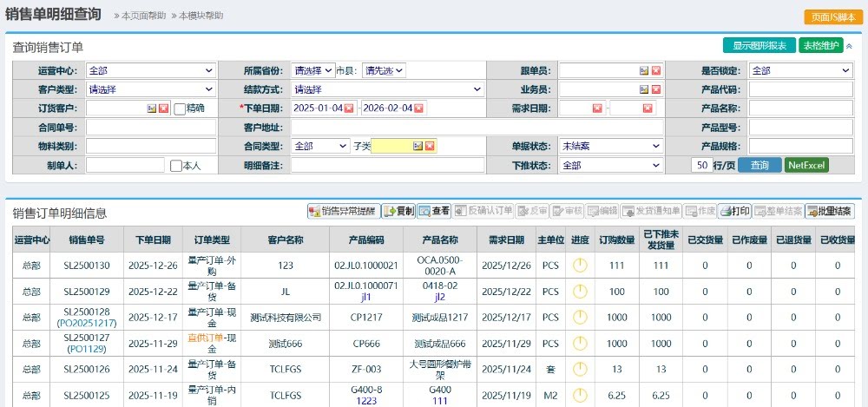
Task: Open the 单据状态 dropdown
Action: 610,147
